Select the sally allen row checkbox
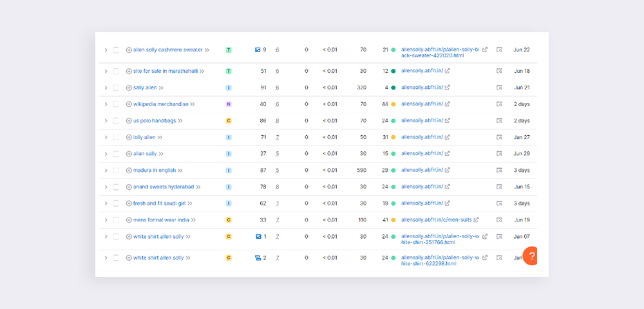 [x=116, y=88]
